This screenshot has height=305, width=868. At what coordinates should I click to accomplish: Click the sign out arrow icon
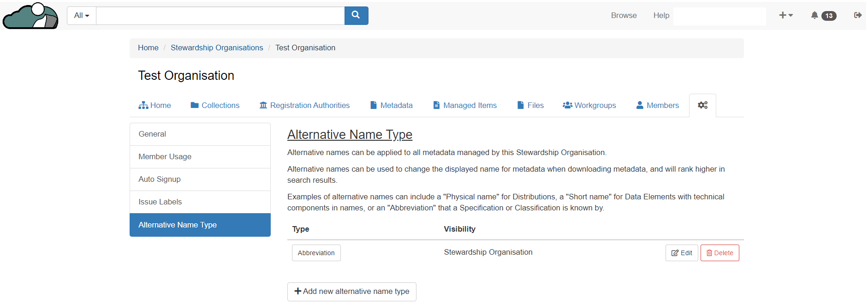857,15
